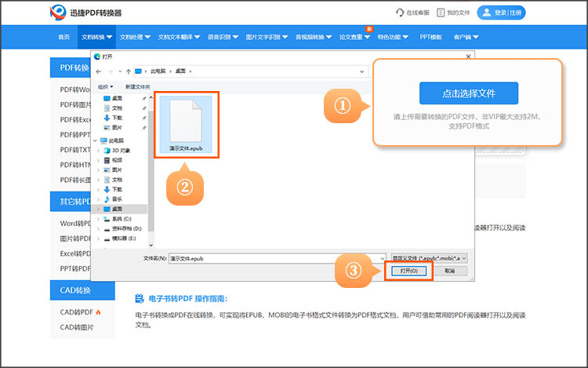Open the file type filter combo box

coord(429,258)
